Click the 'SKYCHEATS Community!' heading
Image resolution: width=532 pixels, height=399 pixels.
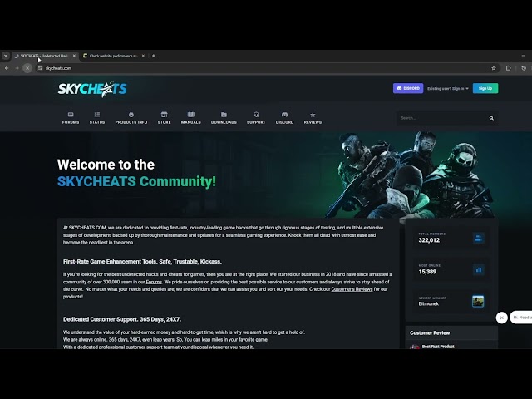pos(136,181)
